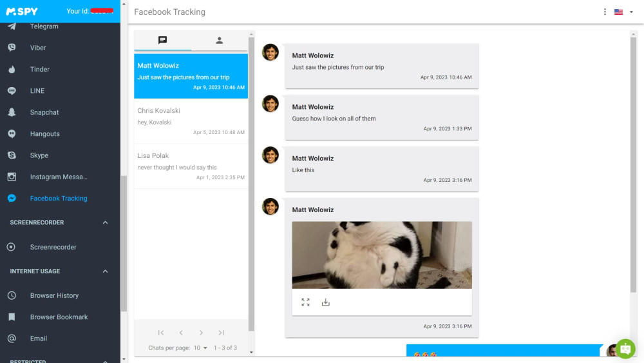Open the Chris Kovalski conversation
Screen dimensions: 644x363
pos(191,121)
